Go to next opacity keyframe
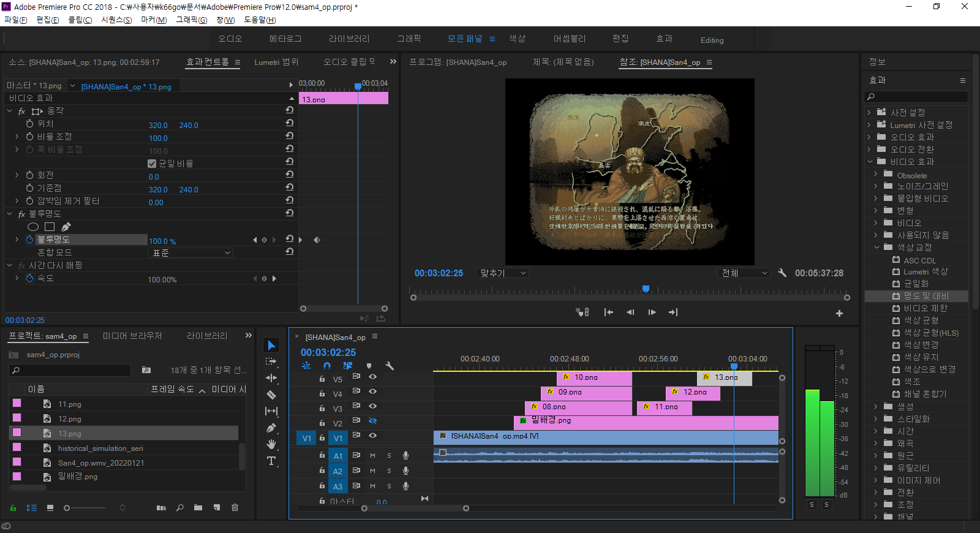 pos(274,240)
